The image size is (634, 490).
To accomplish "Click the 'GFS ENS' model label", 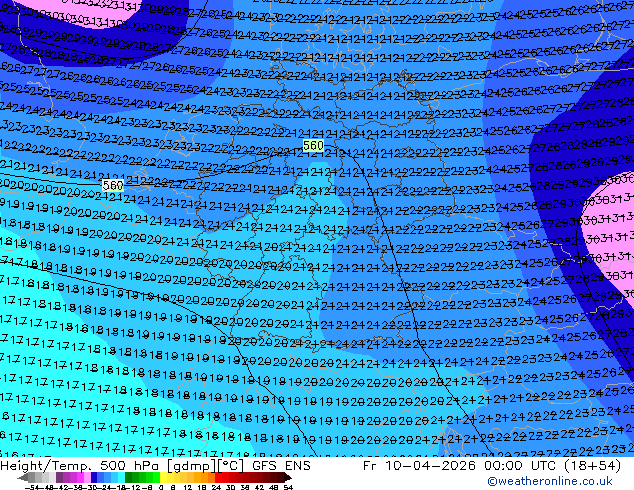I will pos(281,465).
